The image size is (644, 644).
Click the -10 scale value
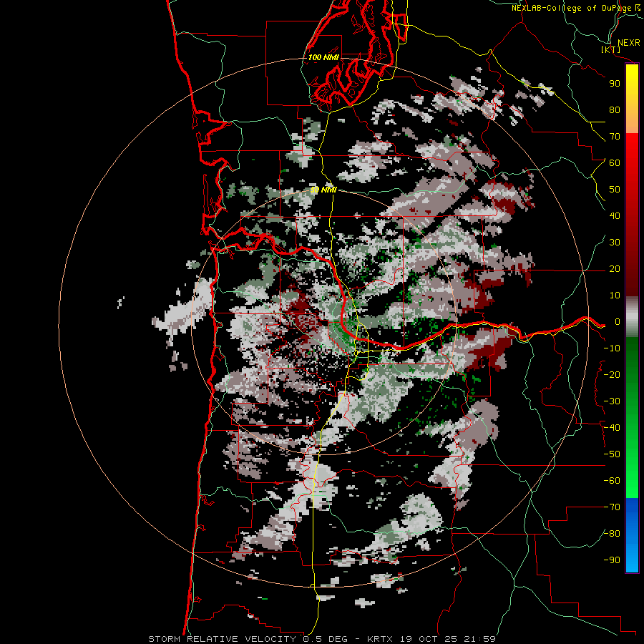pyautogui.click(x=612, y=348)
